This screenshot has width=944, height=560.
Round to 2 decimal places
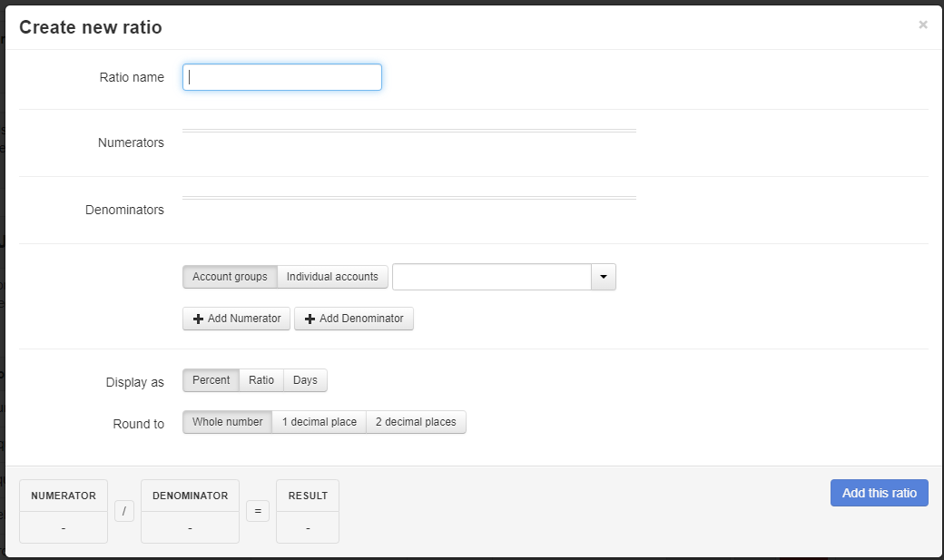click(416, 422)
